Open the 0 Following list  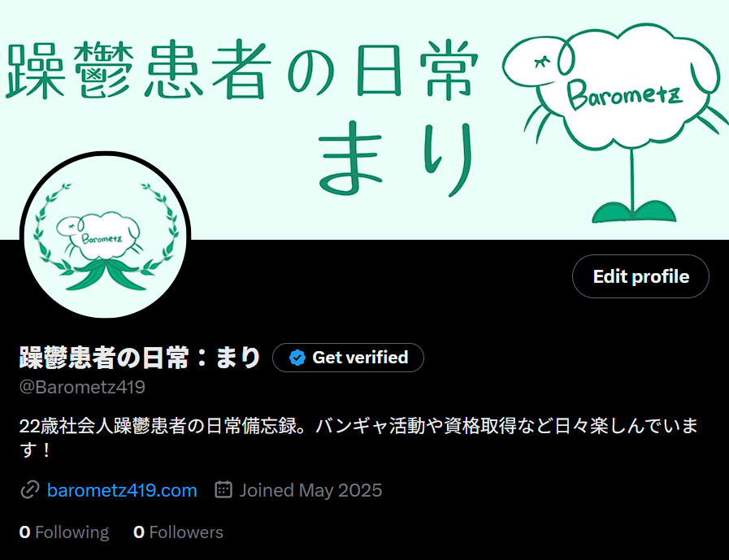64,532
